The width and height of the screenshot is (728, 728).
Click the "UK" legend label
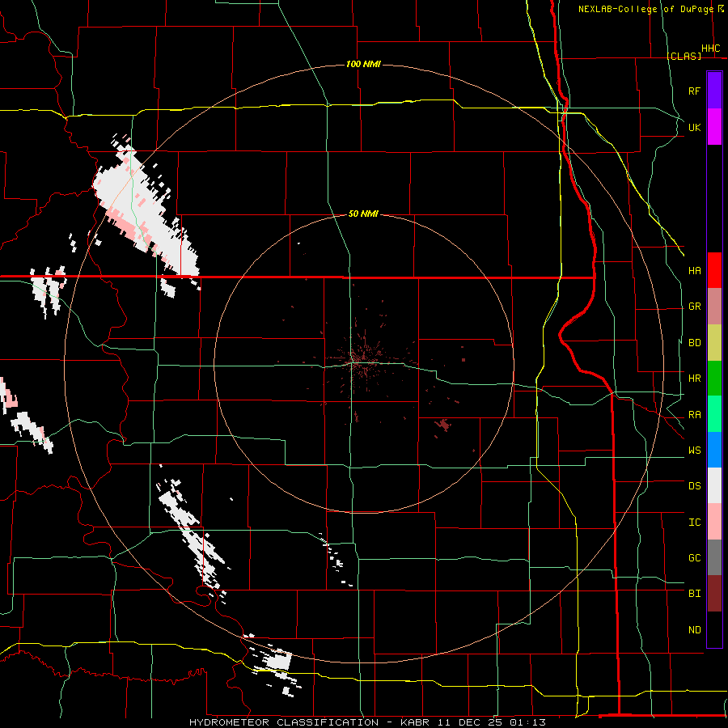[x=694, y=127]
